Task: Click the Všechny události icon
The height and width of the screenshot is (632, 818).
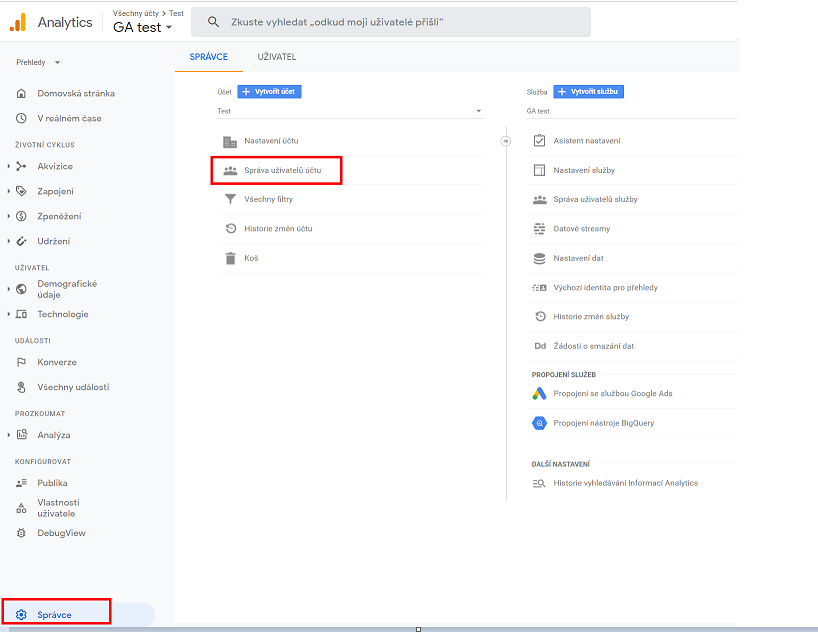Action: (x=21, y=387)
